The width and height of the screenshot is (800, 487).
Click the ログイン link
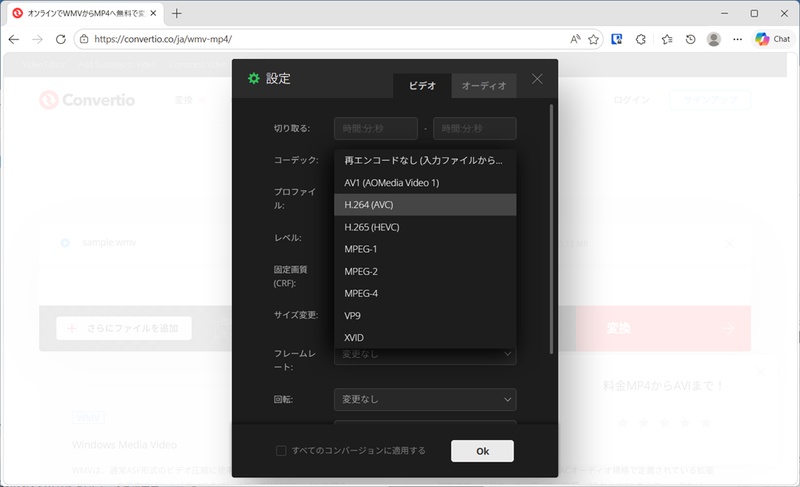point(632,100)
